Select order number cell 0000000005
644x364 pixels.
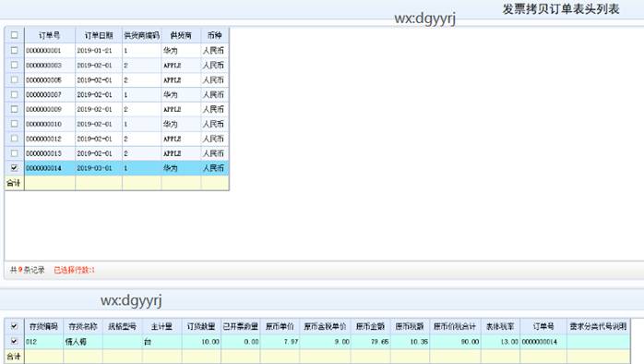click(50, 79)
